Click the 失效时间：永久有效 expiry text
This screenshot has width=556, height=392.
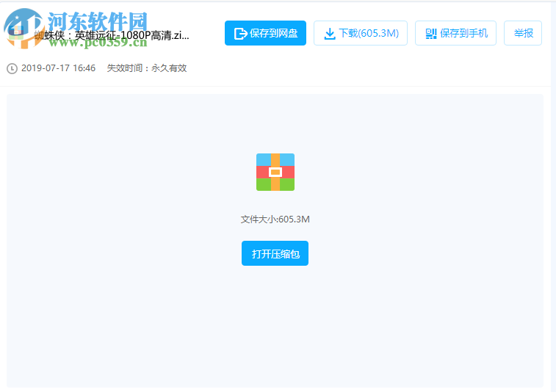(147, 68)
